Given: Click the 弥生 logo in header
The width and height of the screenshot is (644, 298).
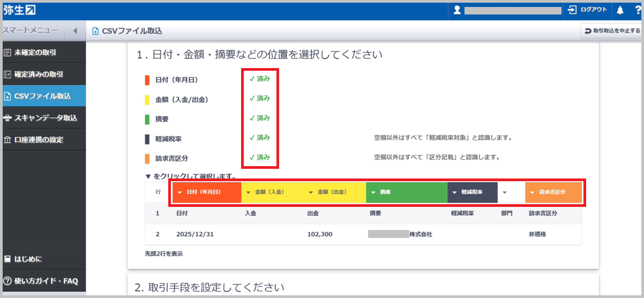Looking at the screenshot, I should [x=19, y=10].
